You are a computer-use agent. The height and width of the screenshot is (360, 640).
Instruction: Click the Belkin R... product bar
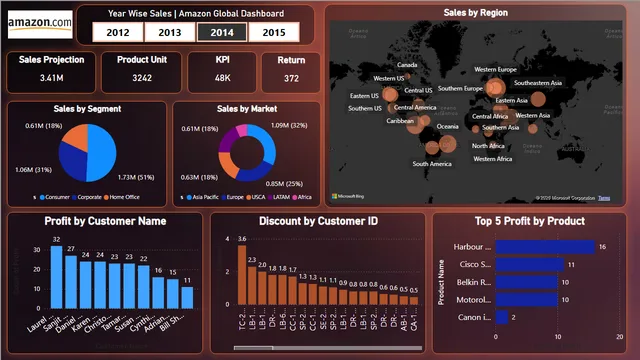click(527, 282)
